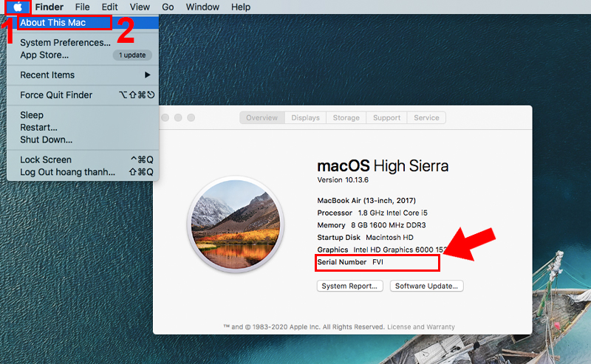
Task: Open the File menu
Action: (82, 7)
